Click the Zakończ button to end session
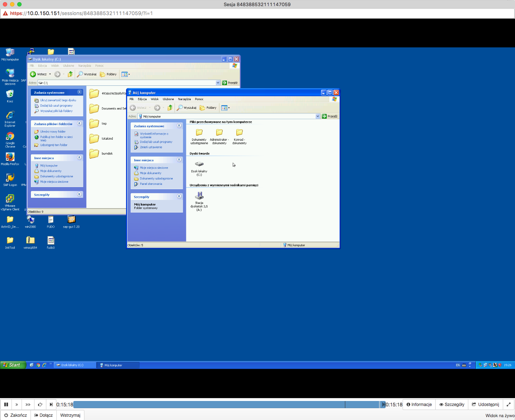Screen dimensions: 515x420 [x=15, y=415]
